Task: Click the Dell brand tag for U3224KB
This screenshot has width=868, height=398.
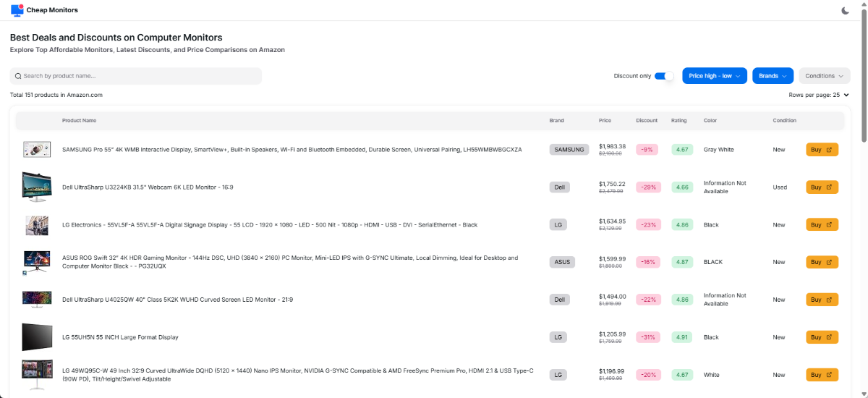Action: [x=560, y=187]
